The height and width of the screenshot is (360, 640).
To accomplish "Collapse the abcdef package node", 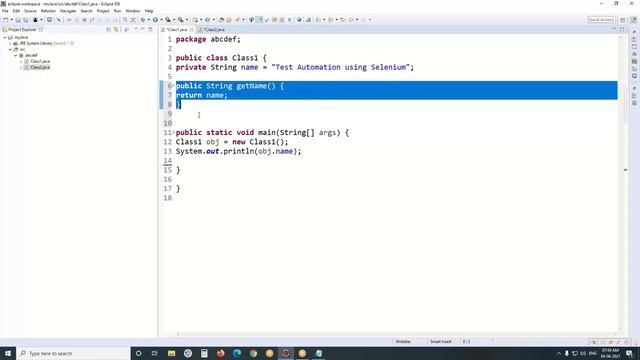I will point(16,55).
